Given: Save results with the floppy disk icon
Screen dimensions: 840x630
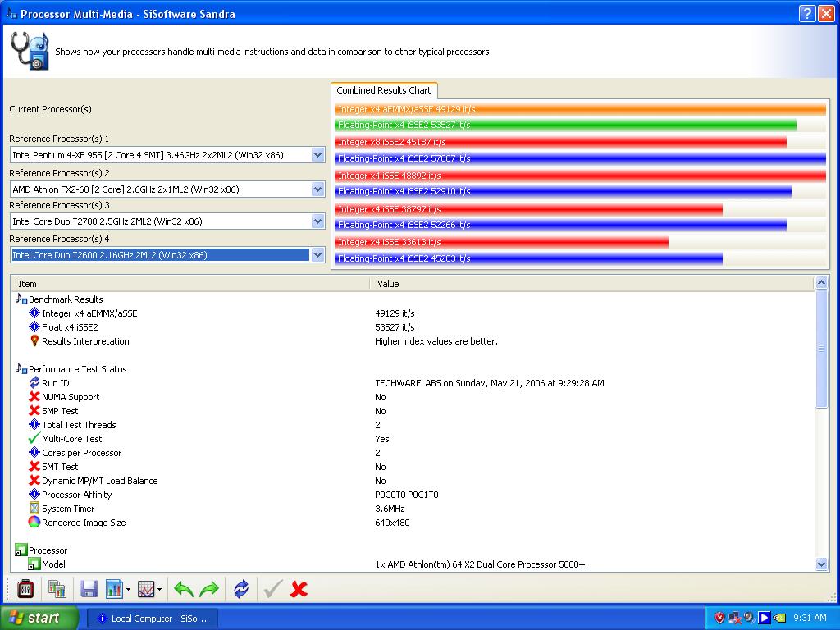Looking at the screenshot, I should (89, 589).
